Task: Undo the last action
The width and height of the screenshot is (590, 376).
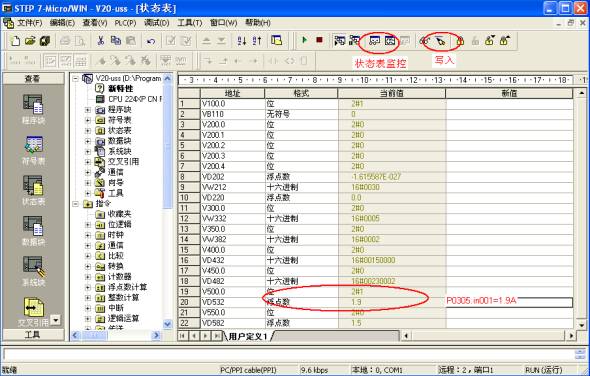Action: pyautogui.click(x=151, y=41)
